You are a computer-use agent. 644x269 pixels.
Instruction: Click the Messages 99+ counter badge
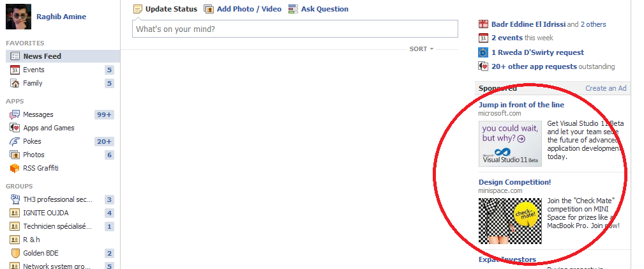click(104, 115)
